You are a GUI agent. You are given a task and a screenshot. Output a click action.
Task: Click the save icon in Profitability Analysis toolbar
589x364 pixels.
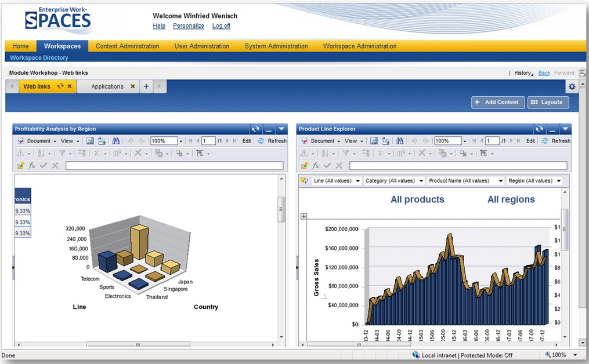tap(90, 141)
